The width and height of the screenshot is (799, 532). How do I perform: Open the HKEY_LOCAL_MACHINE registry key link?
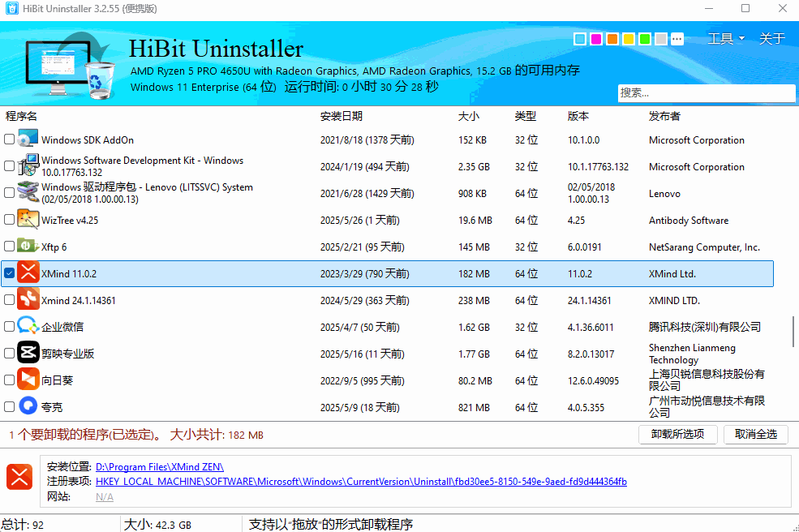tap(361, 482)
